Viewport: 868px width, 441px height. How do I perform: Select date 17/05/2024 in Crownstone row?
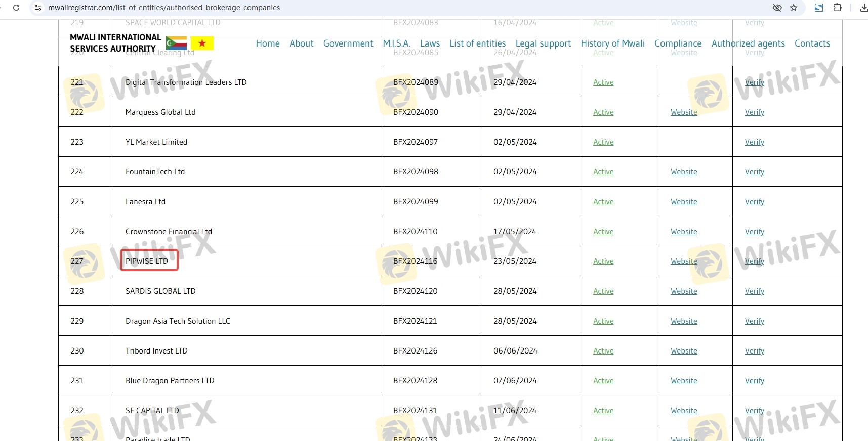click(515, 232)
